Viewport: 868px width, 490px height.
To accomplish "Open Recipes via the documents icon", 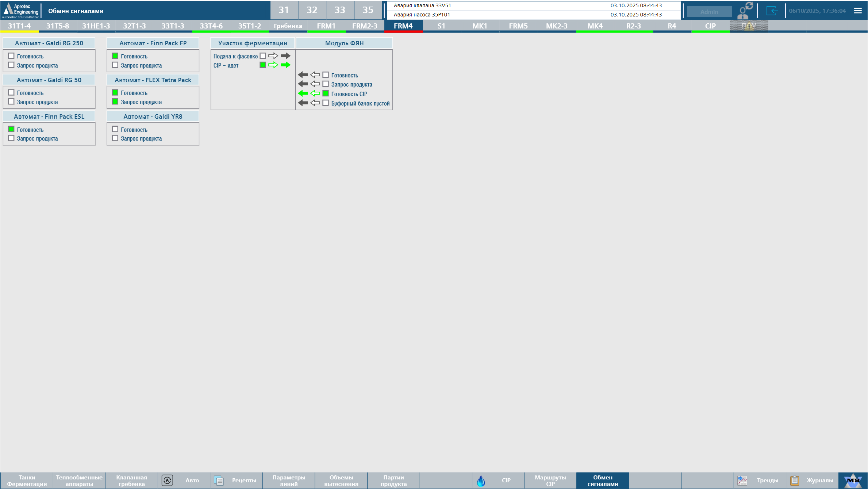I will click(x=219, y=481).
